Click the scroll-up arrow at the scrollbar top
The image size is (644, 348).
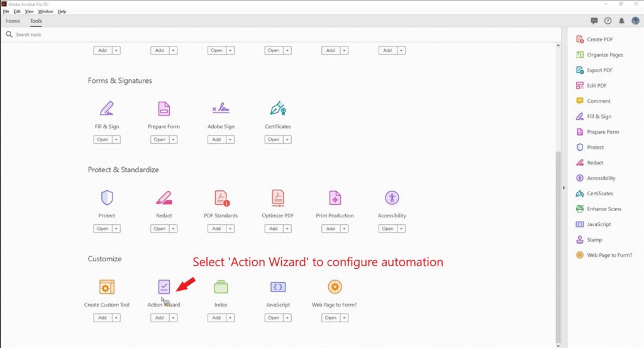tap(558, 45)
